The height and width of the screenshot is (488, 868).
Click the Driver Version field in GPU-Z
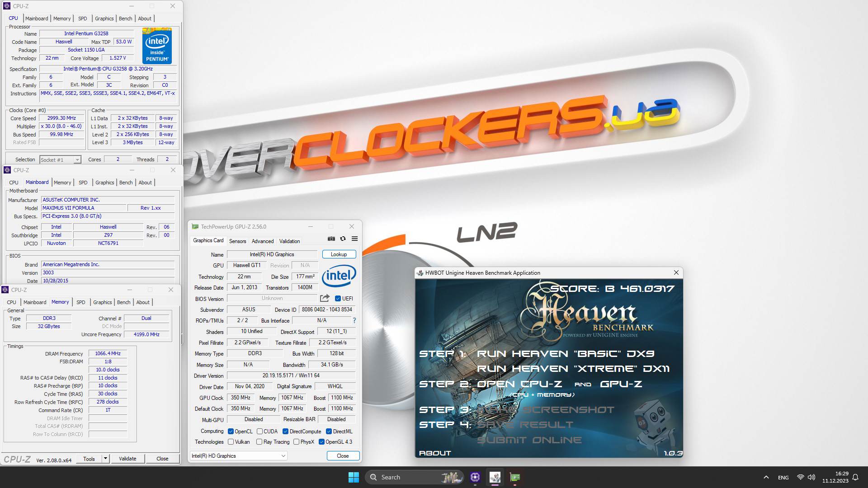(x=291, y=375)
